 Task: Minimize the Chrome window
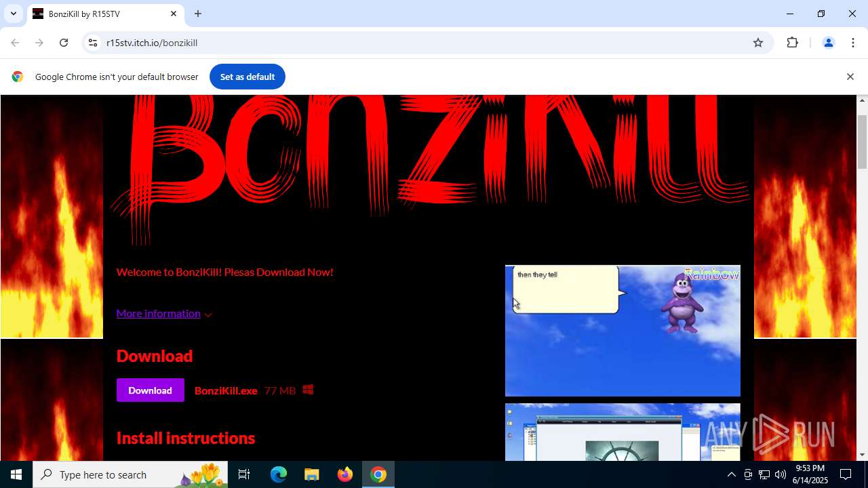790,14
